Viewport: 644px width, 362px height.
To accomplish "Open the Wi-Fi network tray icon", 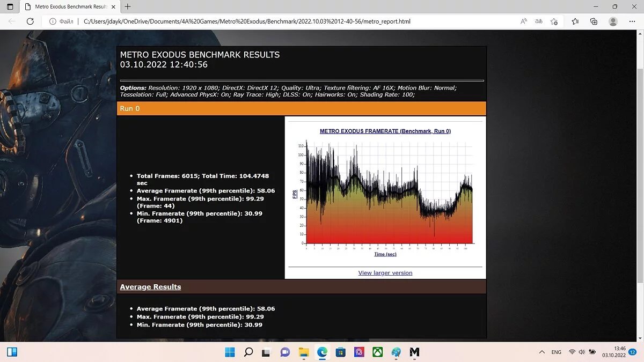I will [572, 352].
